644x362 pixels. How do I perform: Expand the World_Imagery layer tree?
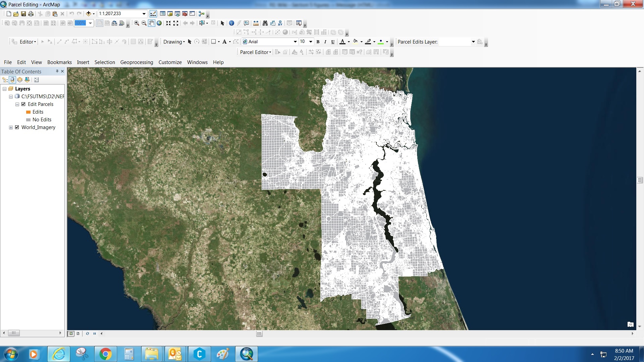[11, 127]
